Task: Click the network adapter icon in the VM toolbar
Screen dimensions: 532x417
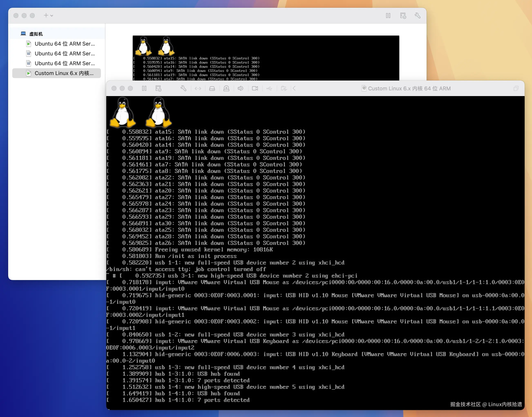Action: pos(198,88)
